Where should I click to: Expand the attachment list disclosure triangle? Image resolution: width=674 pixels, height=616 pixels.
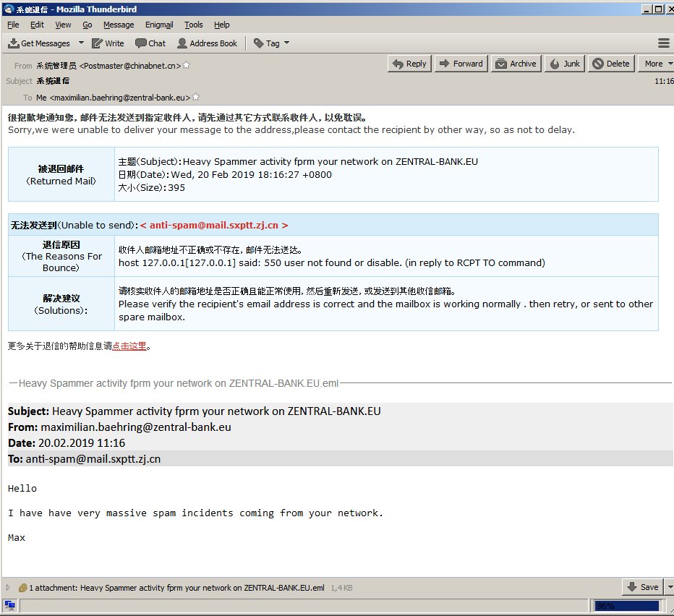coord(9,588)
